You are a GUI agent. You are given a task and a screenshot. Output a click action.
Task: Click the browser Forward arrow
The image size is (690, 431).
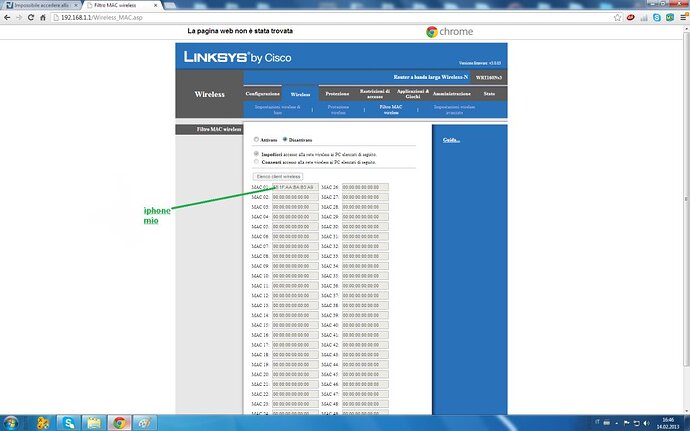click(20, 17)
